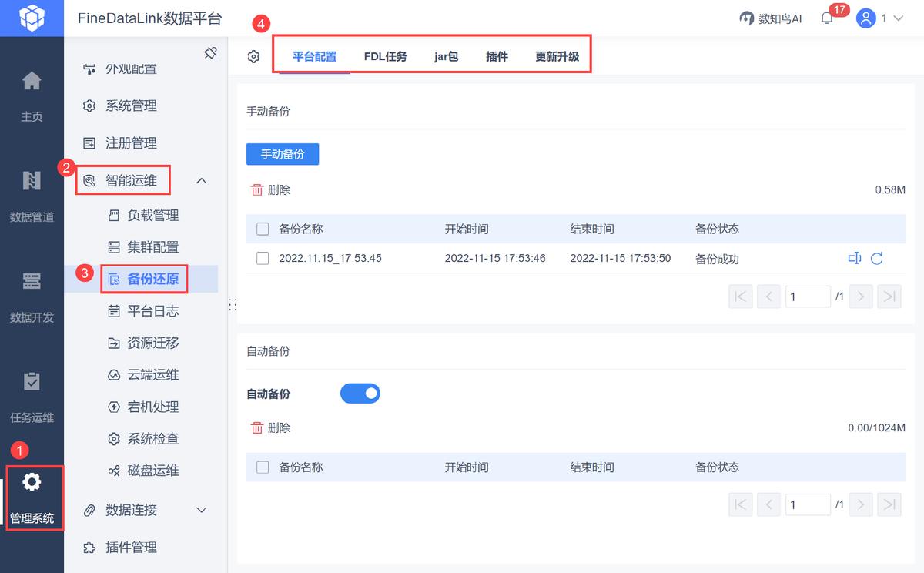This screenshot has width=924, height=573.
Task: Collapse the 智能运维 menu section
Action: point(200,179)
